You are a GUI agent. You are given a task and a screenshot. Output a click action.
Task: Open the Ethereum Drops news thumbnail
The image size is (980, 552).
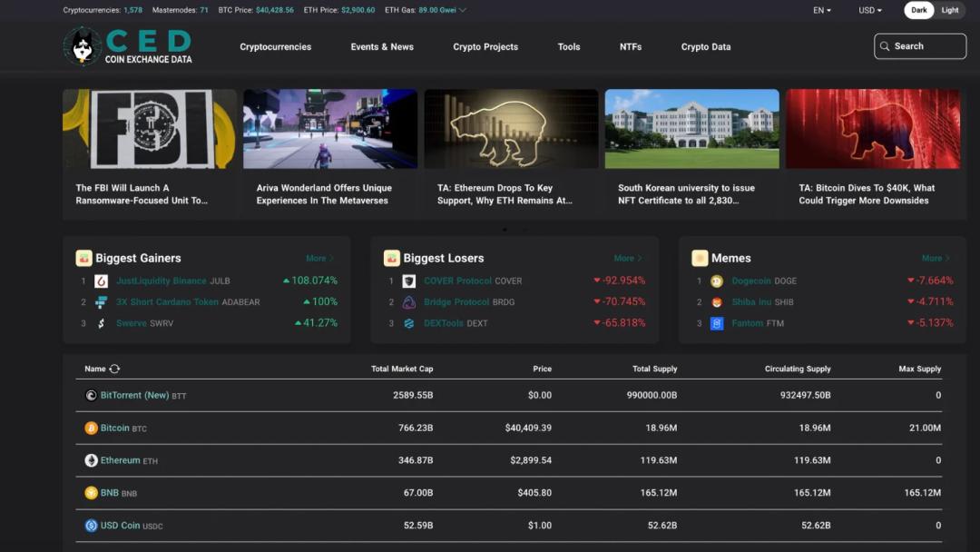point(511,129)
